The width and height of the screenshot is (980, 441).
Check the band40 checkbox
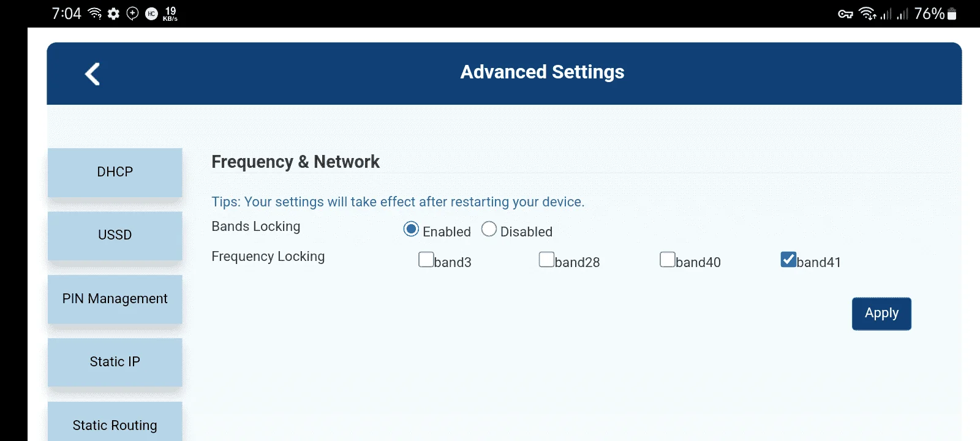(668, 260)
